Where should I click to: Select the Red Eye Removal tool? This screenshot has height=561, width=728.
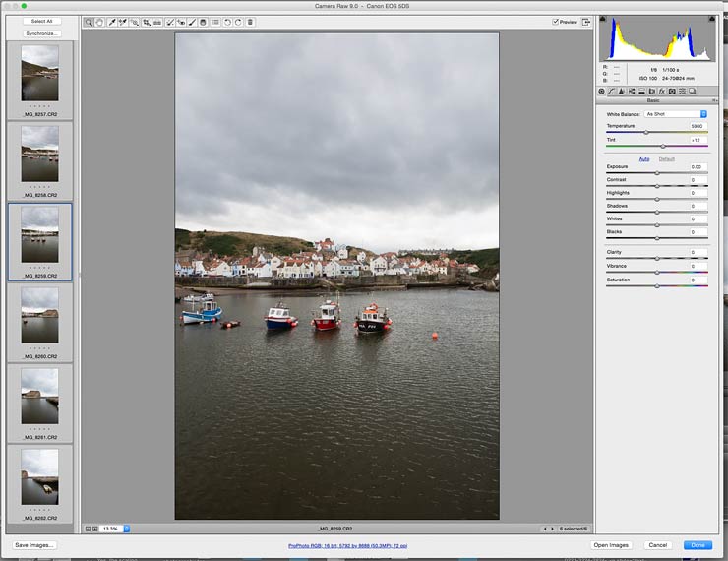[181, 22]
